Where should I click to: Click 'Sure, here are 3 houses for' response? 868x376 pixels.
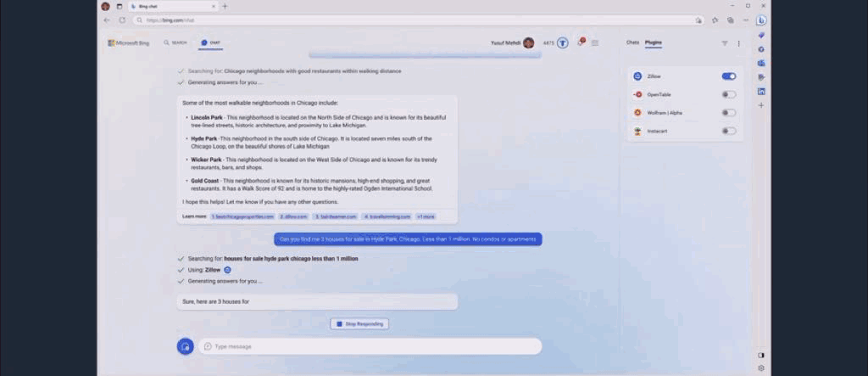coord(317,301)
